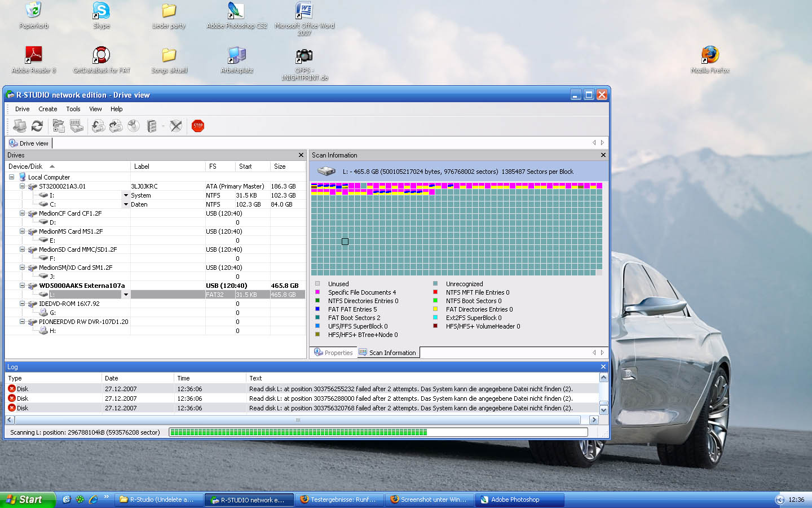The width and height of the screenshot is (812, 508).
Task: Click the Remove toolbar icon with X
Action: [x=176, y=126]
